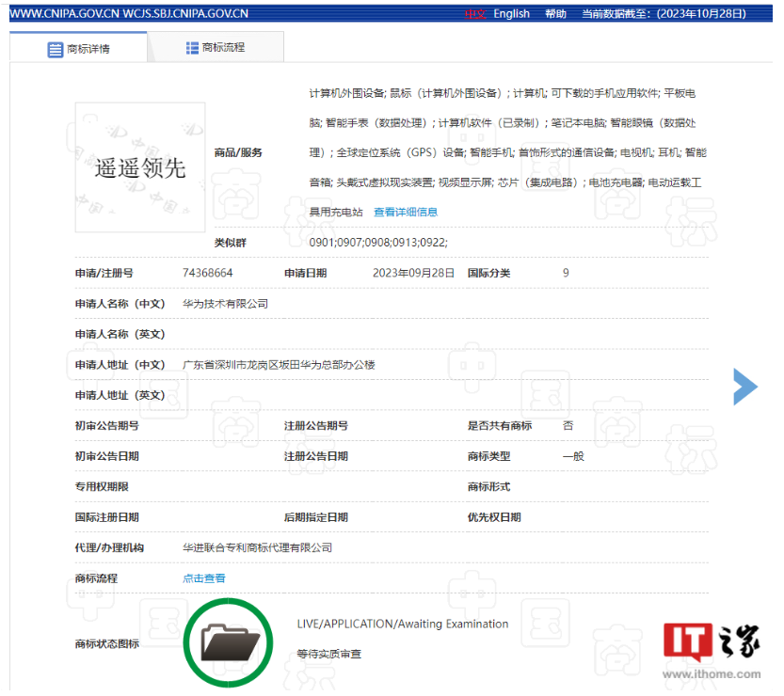This screenshot has width=784, height=696.
Task: Click the 遥遥领先 trademark image
Action: point(140,167)
